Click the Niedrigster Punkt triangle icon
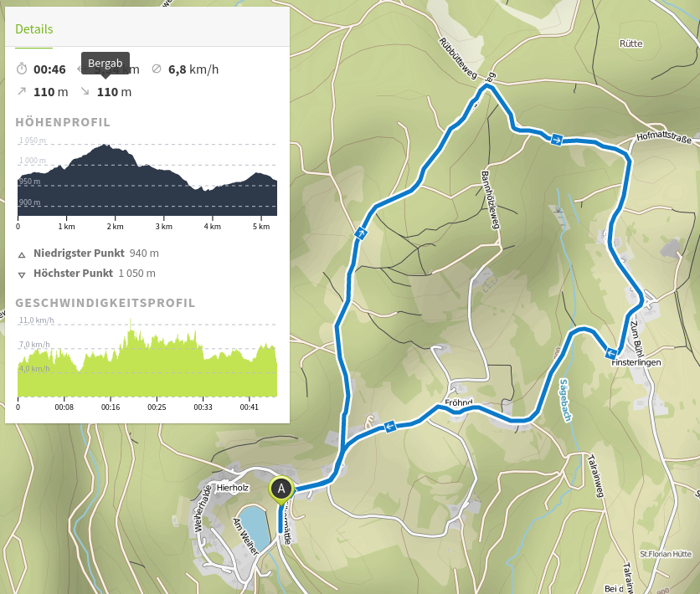Image resolution: width=700 pixels, height=594 pixels. [22, 253]
